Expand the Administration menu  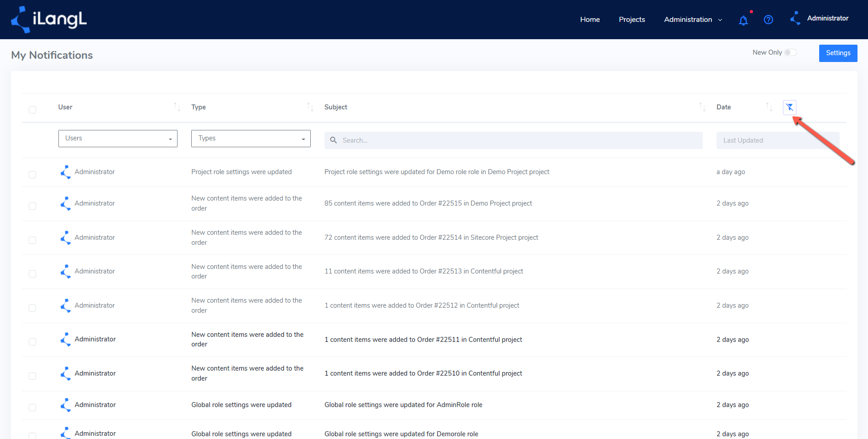pos(693,20)
